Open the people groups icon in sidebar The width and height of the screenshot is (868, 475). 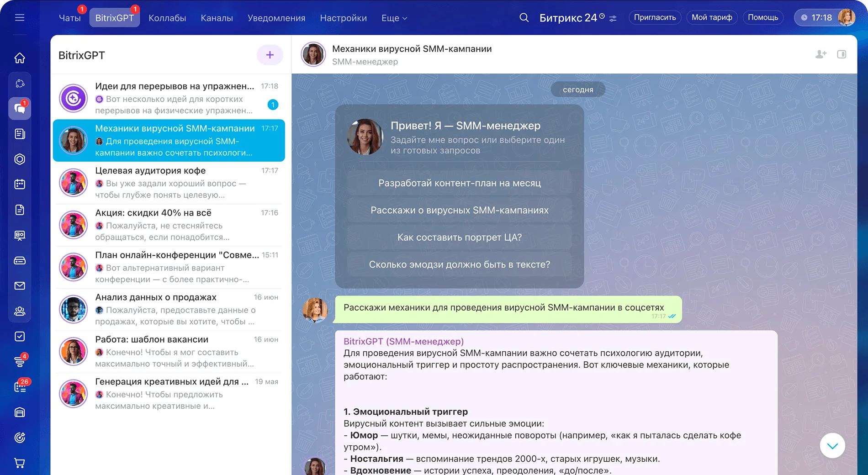[20, 311]
